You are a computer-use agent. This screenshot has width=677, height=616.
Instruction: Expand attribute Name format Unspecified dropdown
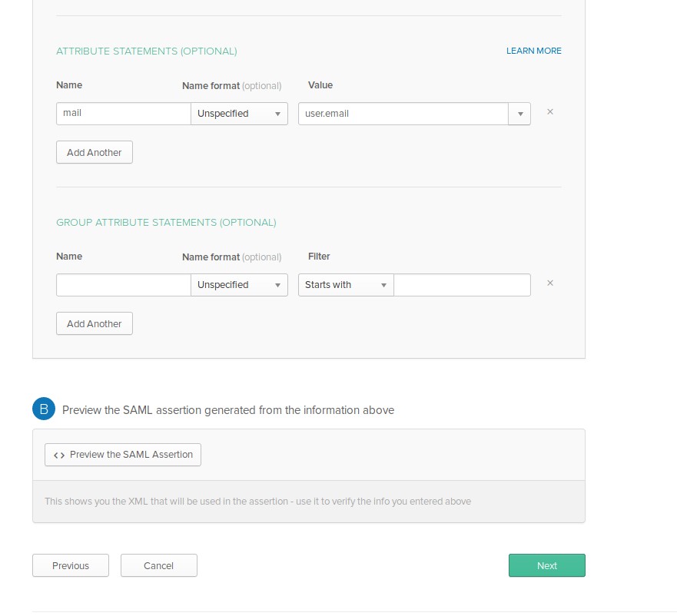239,114
